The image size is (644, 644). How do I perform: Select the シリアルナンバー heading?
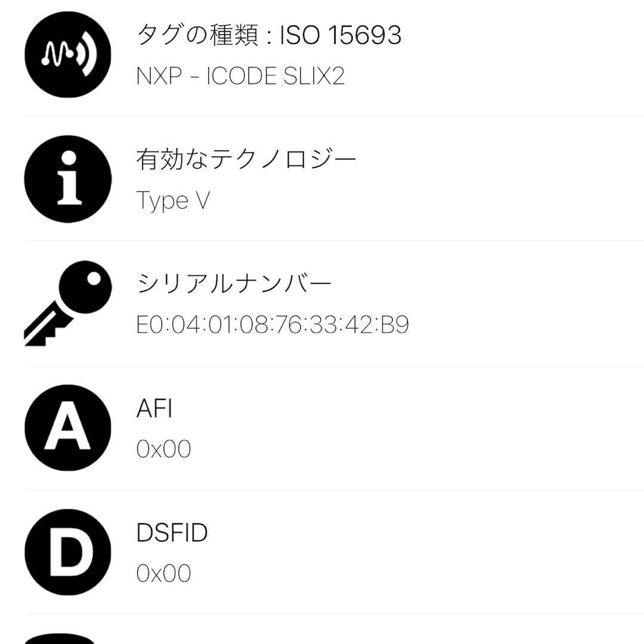pos(234,284)
